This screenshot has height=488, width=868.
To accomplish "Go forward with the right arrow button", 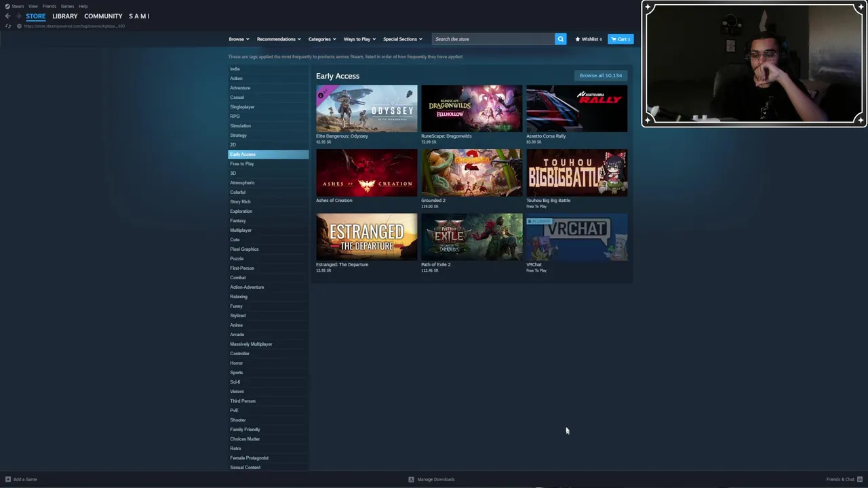I will click(18, 16).
